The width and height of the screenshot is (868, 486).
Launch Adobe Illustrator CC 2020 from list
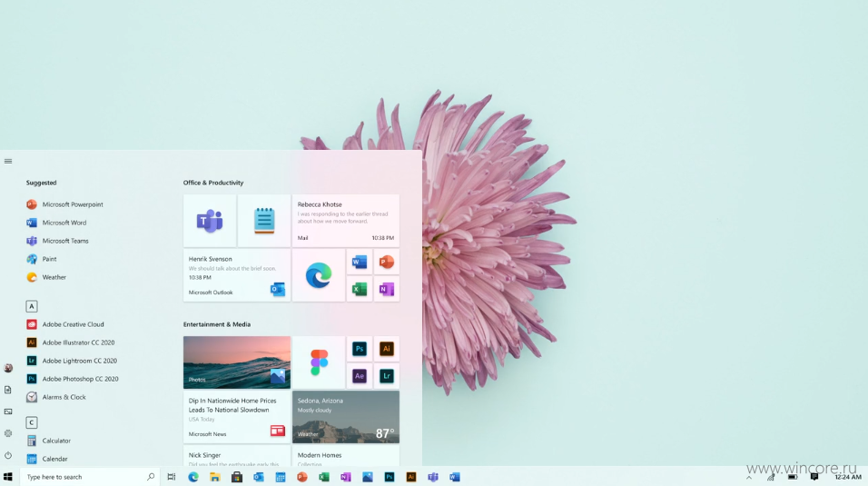tap(70, 342)
